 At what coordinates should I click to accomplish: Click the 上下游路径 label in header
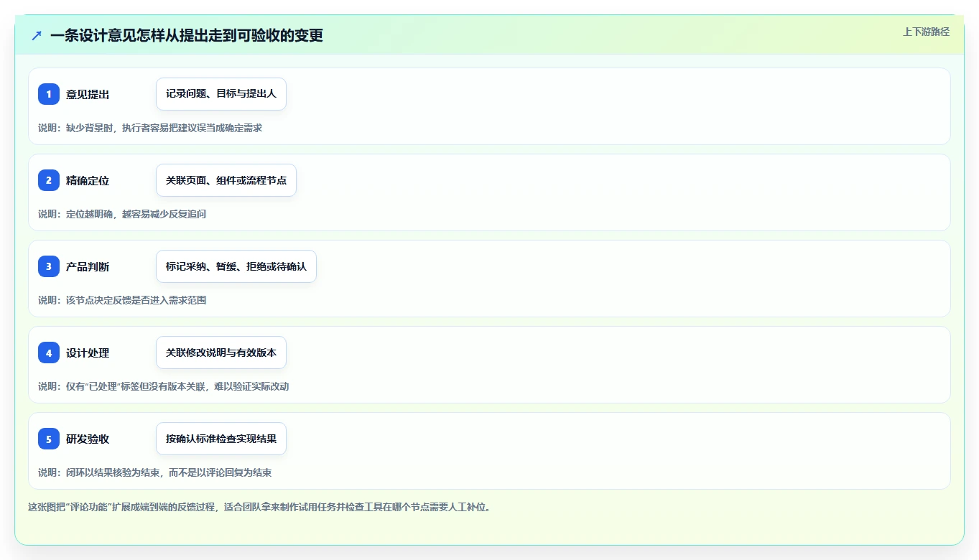click(926, 32)
